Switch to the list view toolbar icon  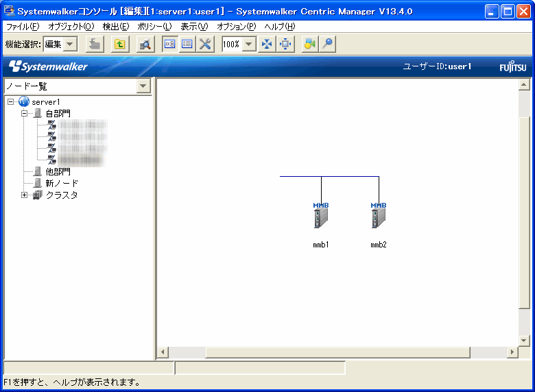[x=187, y=44]
